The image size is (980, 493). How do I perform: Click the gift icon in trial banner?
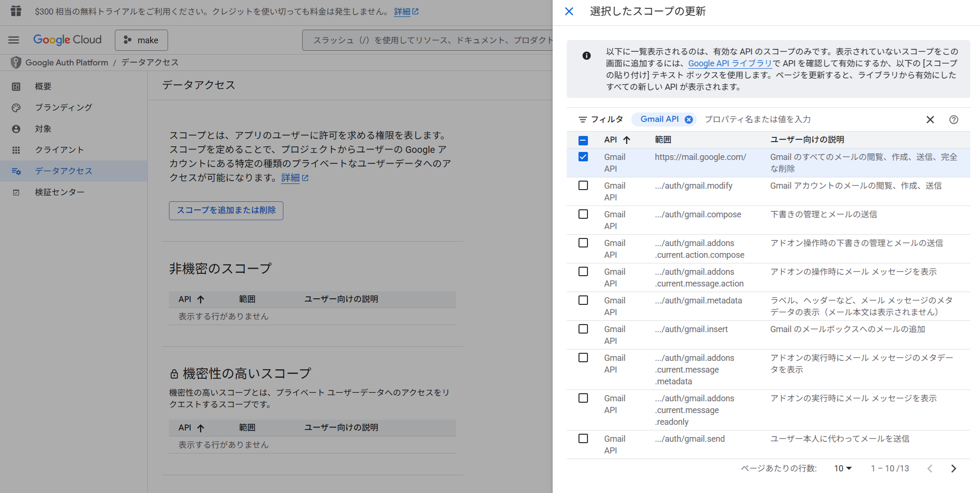tap(16, 11)
